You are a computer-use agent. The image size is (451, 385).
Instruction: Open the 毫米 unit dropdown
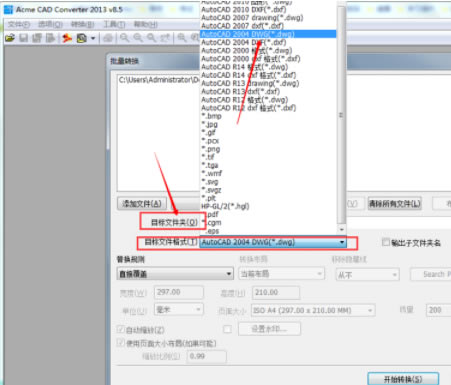178,310
